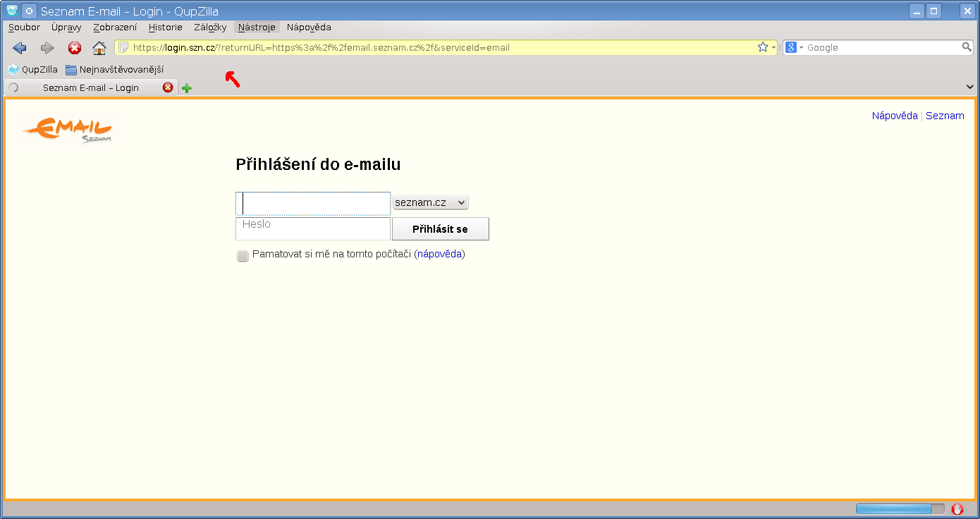Open the Soubor menu
The width and height of the screenshot is (980, 519).
point(25,28)
